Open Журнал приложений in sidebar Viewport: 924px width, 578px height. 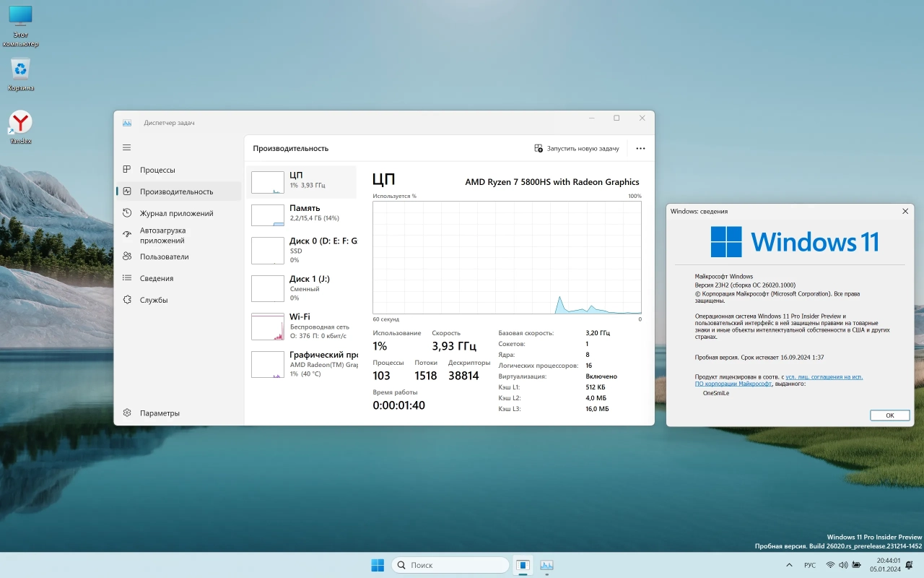pyautogui.click(x=178, y=213)
